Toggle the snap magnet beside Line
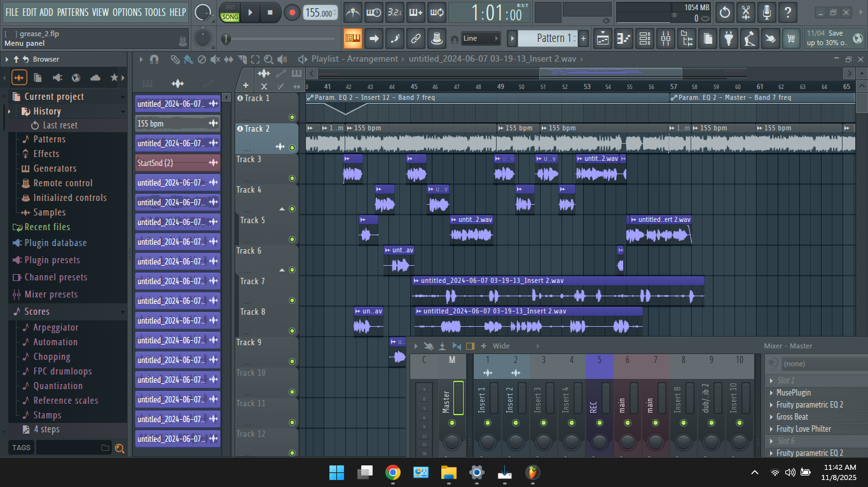Image resolution: width=868 pixels, height=487 pixels. click(454, 39)
